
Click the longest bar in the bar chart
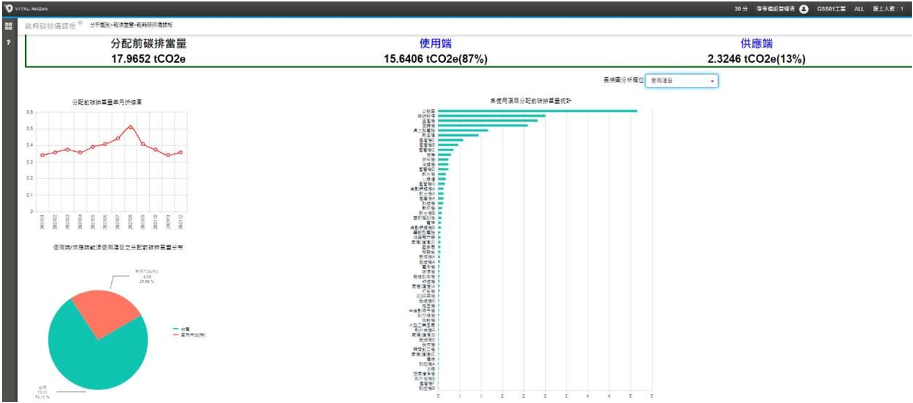[x=538, y=111]
